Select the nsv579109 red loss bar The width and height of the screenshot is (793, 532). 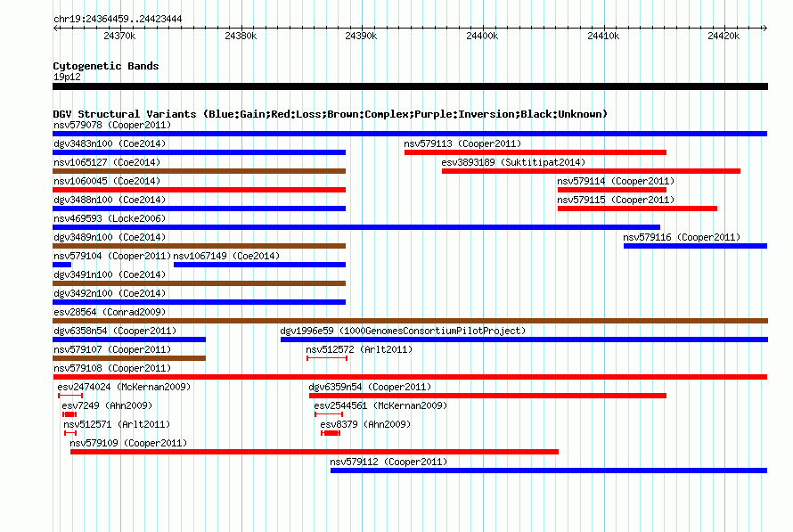point(315,452)
